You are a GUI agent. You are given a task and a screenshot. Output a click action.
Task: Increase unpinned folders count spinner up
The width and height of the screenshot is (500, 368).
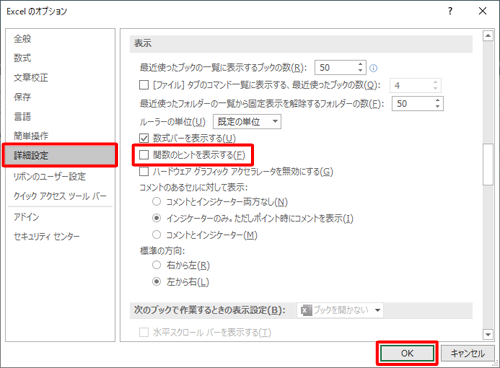437,100
